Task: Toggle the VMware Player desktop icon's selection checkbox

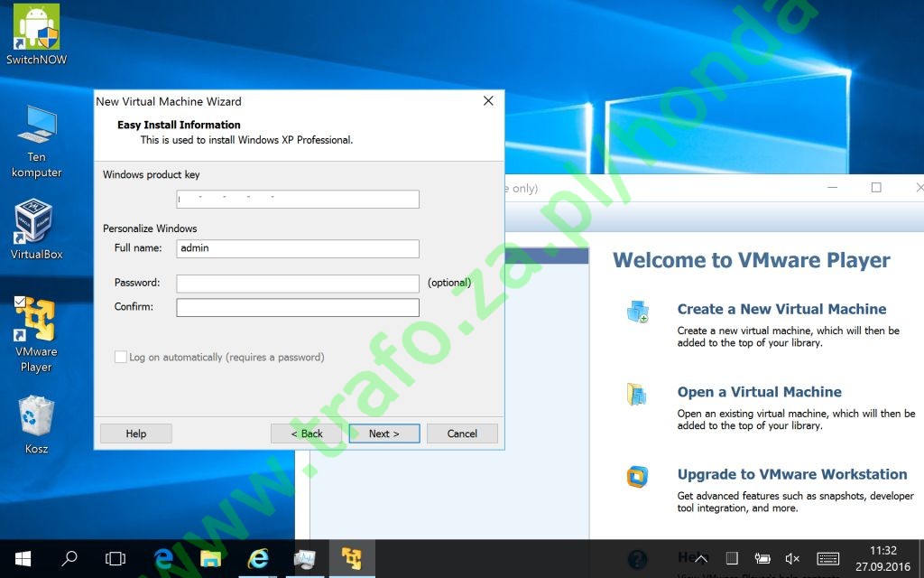Action: pyautogui.click(x=20, y=302)
